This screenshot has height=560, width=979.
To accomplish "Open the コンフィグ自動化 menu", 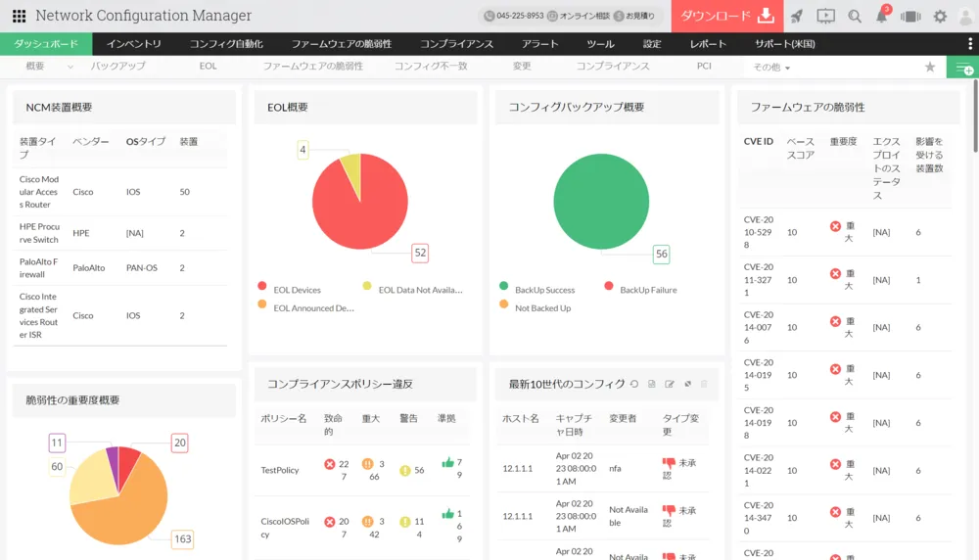I will point(226,44).
